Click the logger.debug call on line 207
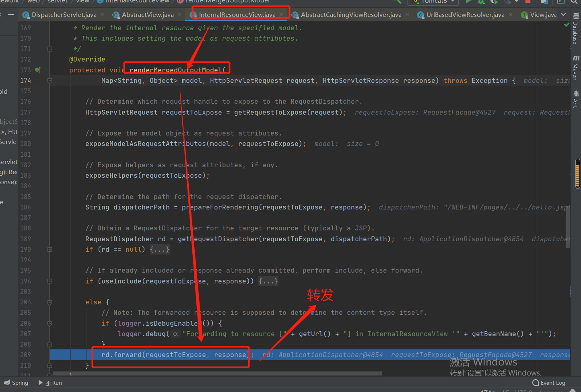 pos(142,334)
